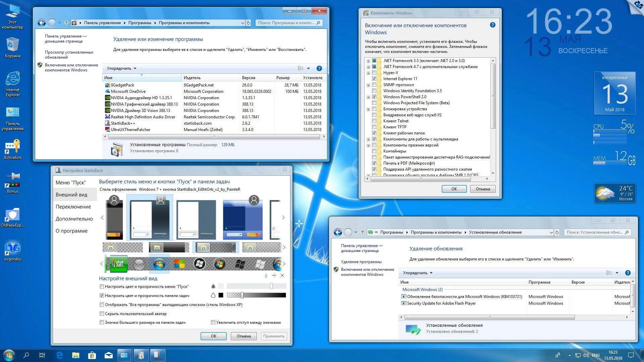Viewport: 644px width, 362px height.
Task: Open 'Просмотр установленных обновлений' link
Action: 69,55
